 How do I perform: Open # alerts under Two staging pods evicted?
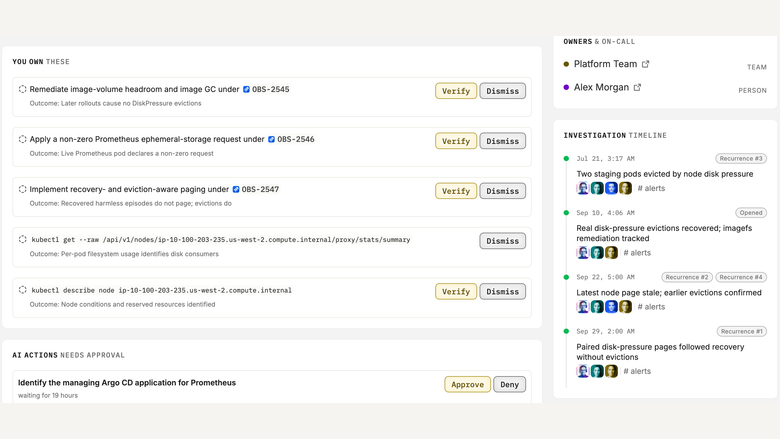pos(651,188)
